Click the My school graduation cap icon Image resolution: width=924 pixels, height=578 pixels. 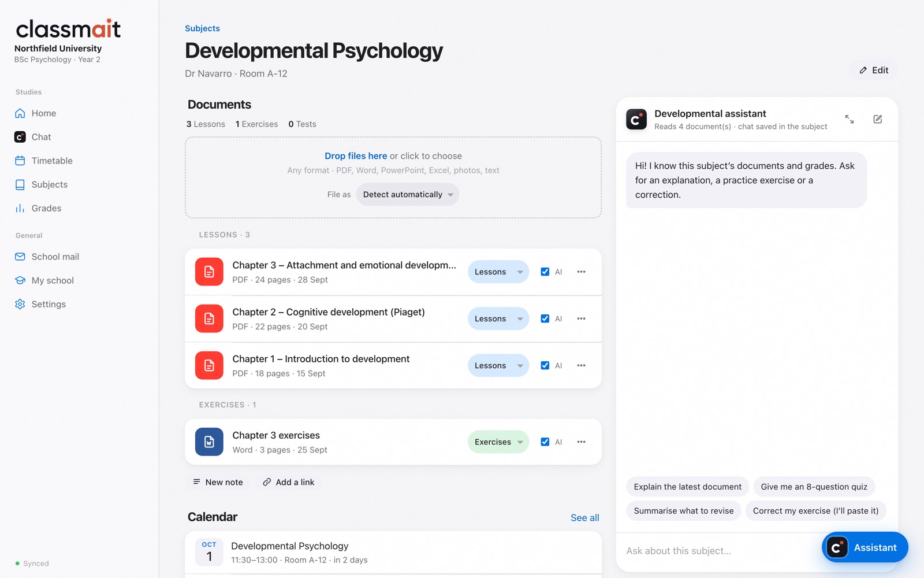[x=20, y=280]
